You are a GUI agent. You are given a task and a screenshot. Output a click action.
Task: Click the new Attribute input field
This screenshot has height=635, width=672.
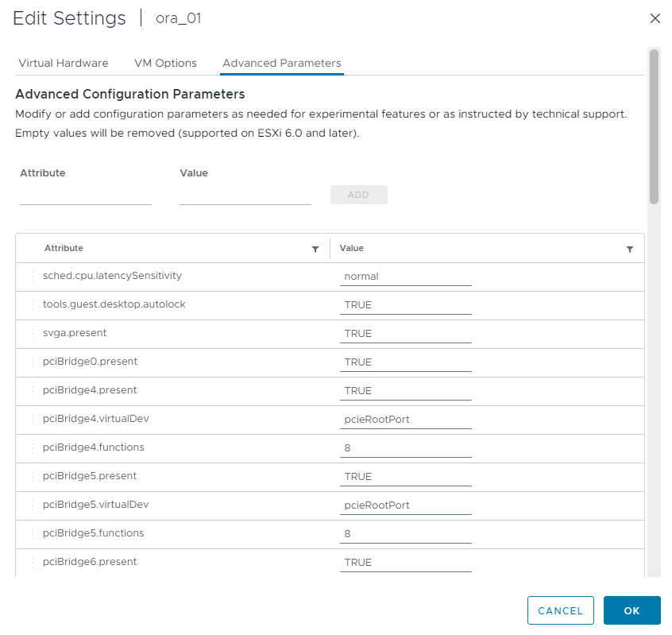click(x=86, y=195)
